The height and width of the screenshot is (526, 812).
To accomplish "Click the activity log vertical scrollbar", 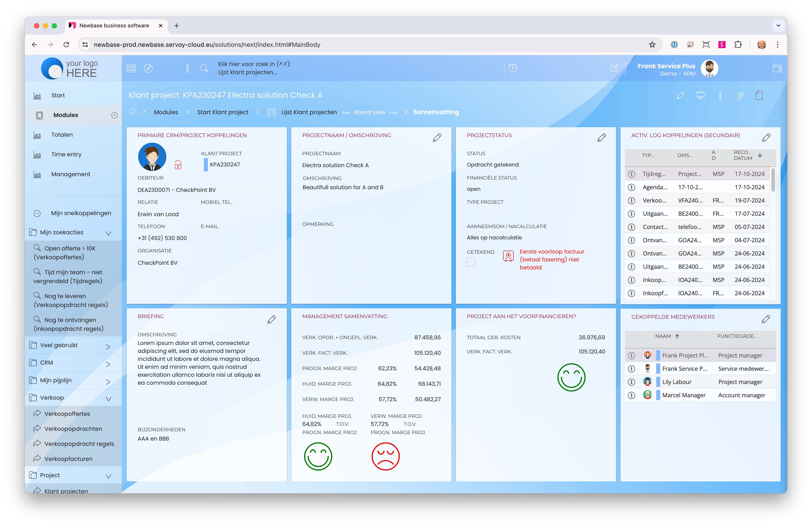I will [x=773, y=180].
